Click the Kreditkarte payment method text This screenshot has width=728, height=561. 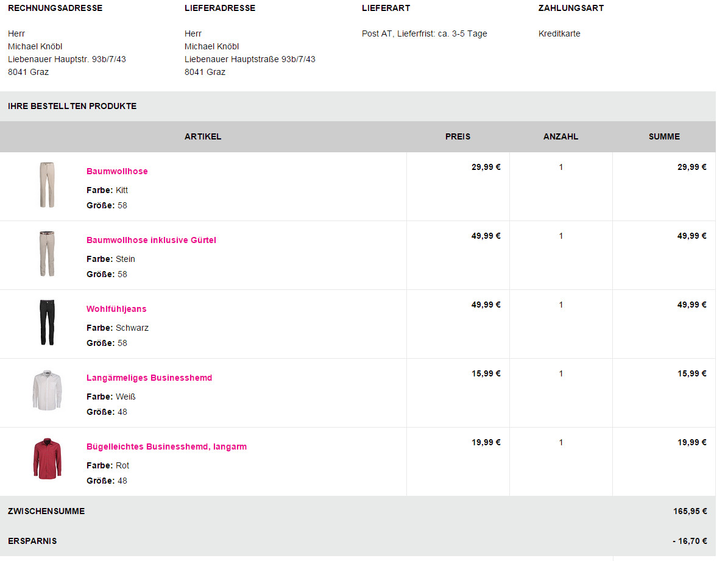coord(559,34)
